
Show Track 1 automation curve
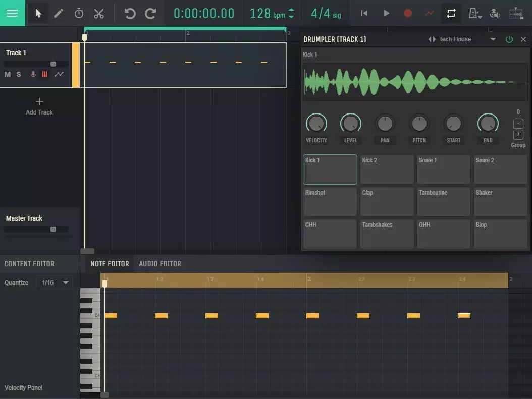(59, 74)
